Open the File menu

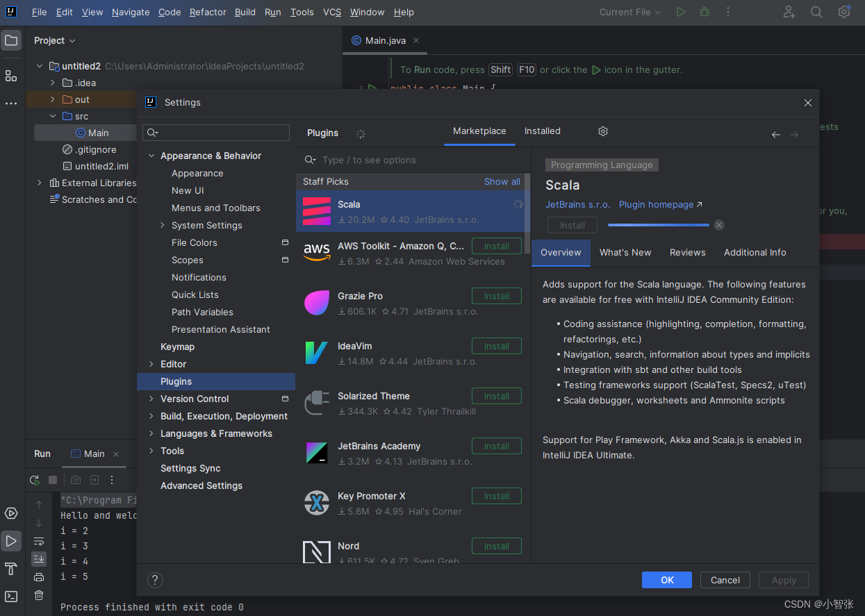(40, 12)
